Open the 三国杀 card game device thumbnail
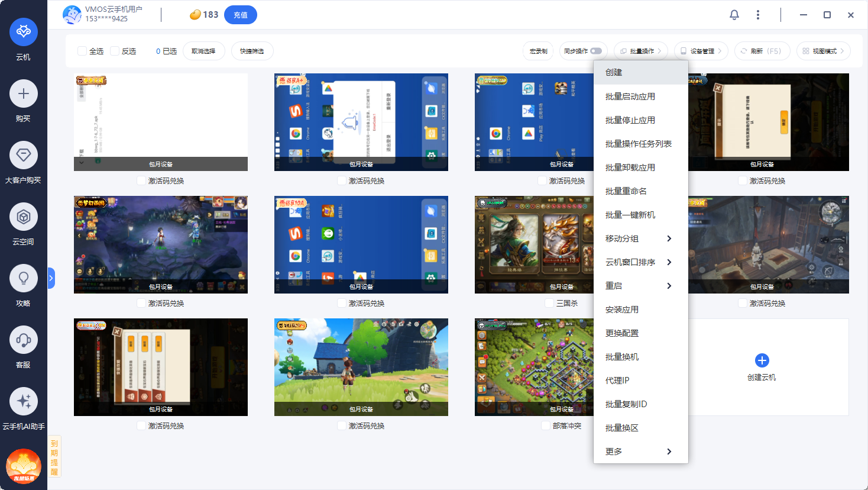The height and width of the screenshot is (490, 868). pyautogui.click(x=534, y=244)
